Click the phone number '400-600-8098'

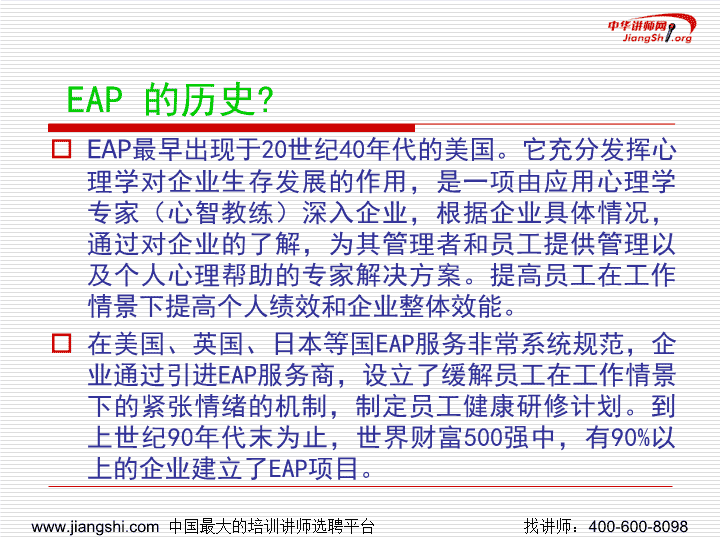(638, 526)
